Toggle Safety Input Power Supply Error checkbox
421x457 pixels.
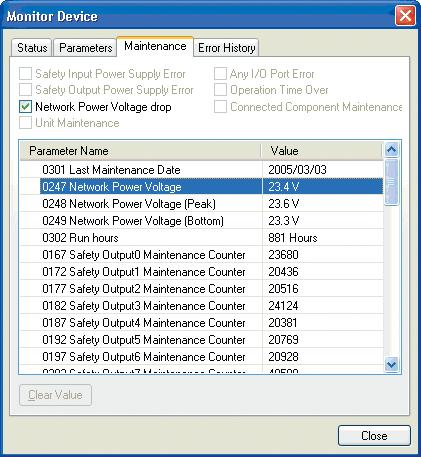coord(25,74)
